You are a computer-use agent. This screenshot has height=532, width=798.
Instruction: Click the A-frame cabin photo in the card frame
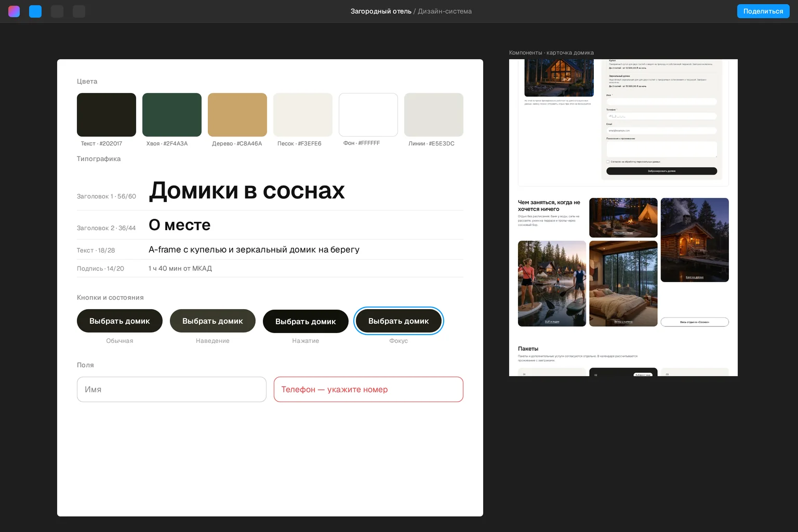tap(559, 78)
